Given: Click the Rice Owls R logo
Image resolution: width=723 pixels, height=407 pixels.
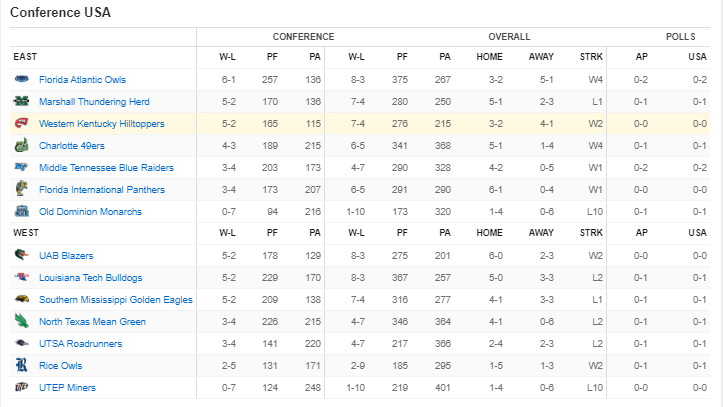Looking at the screenshot, I should click(x=21, y=365).
